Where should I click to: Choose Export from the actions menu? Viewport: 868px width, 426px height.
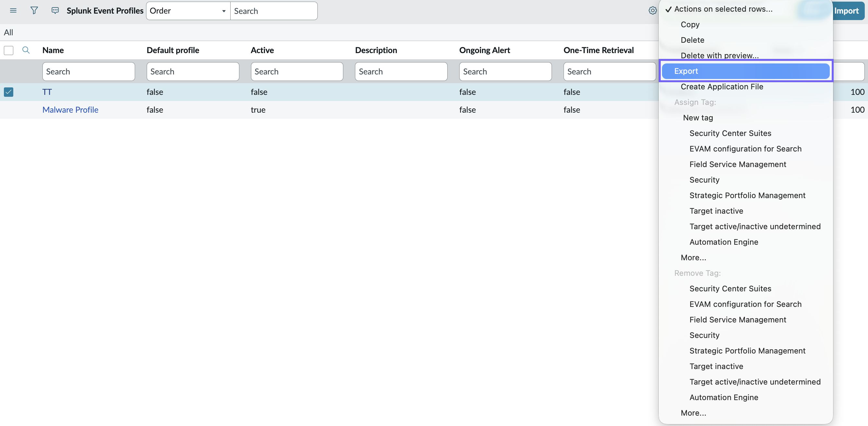tap(746, 71)
